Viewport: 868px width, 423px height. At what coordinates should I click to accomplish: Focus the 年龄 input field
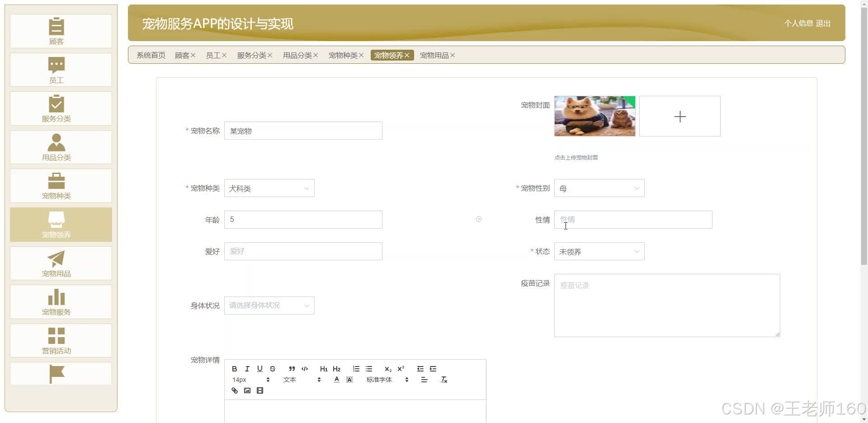(303, 220)
